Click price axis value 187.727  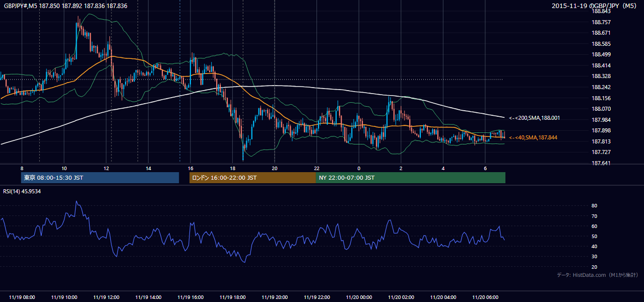[601, 152]
